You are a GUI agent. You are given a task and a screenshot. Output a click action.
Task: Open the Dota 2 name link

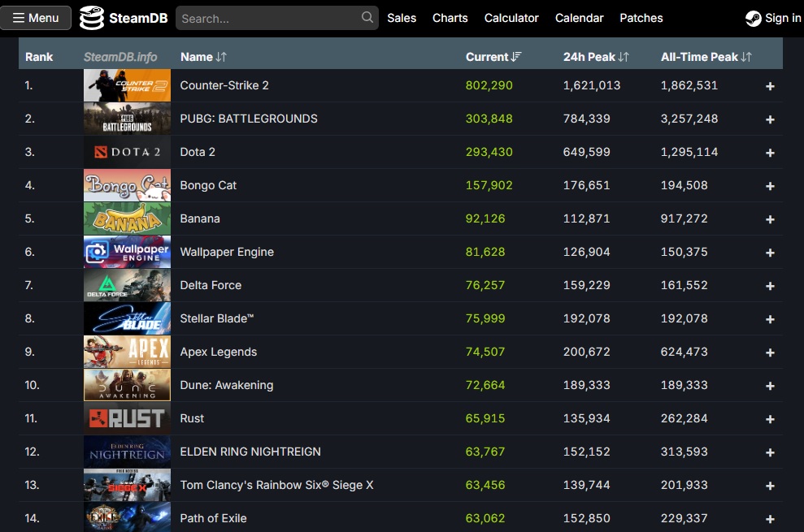198,152
